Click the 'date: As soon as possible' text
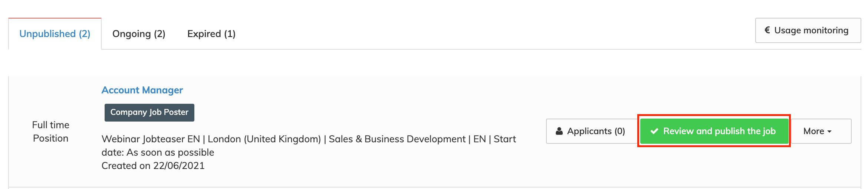Viewport: 868px width, 189px height. pos(158,152)
